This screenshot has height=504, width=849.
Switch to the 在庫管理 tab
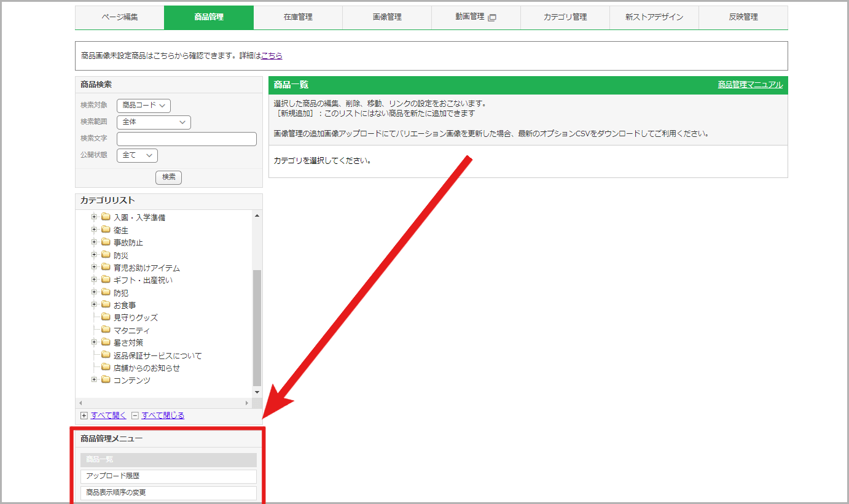coord(298,17)
